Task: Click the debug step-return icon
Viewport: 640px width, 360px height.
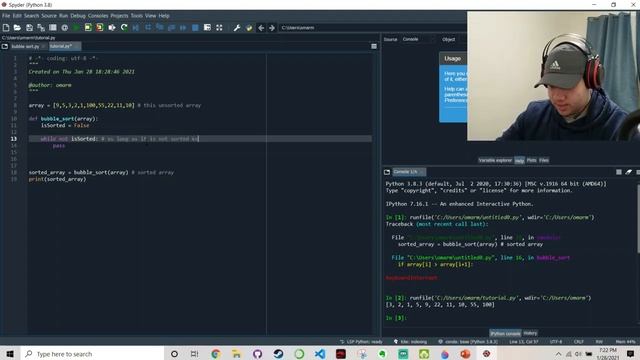Action: pyautogui.click(x=171, y=27)
